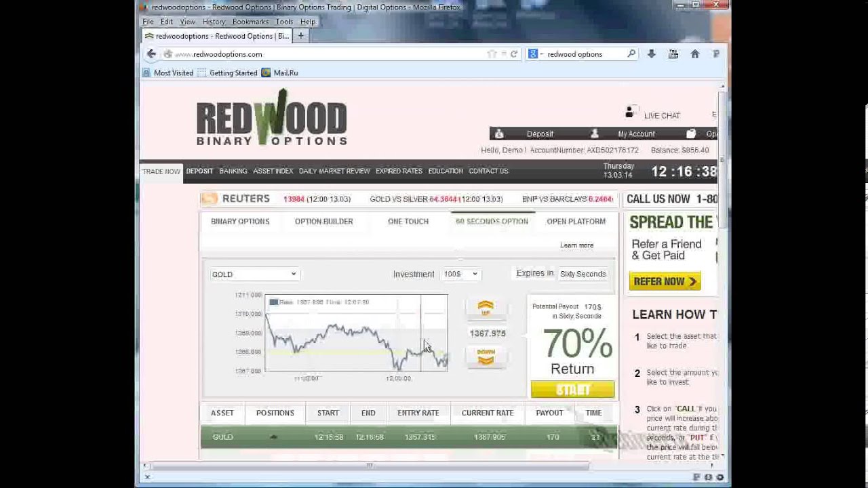Open the GOLD asset dropdown
868x488 pixels.
pyautogui.click(x=254, y=274)
